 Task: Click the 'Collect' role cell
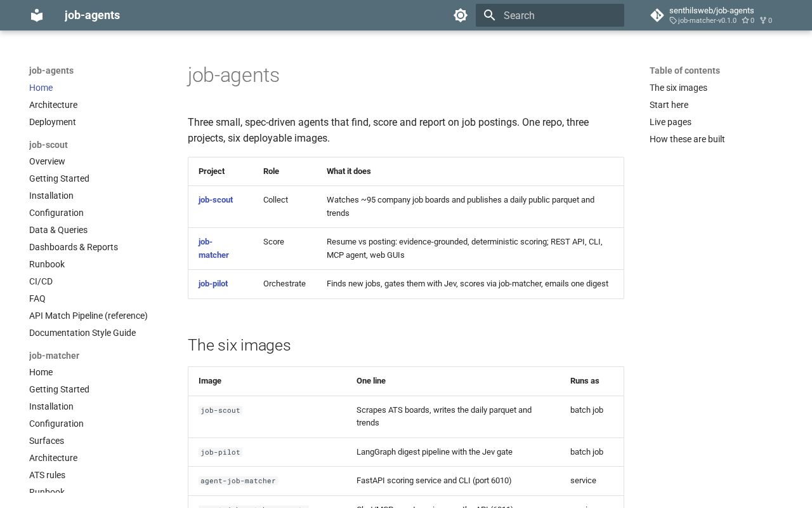[275, 199]
